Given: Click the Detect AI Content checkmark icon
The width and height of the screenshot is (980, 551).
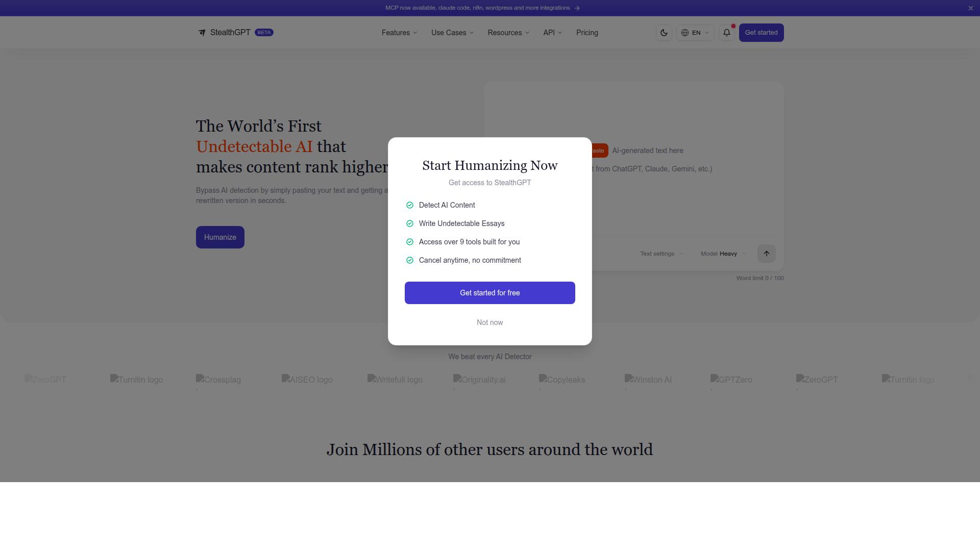Looking at the screenshot, I should click(x=409, y=205).
